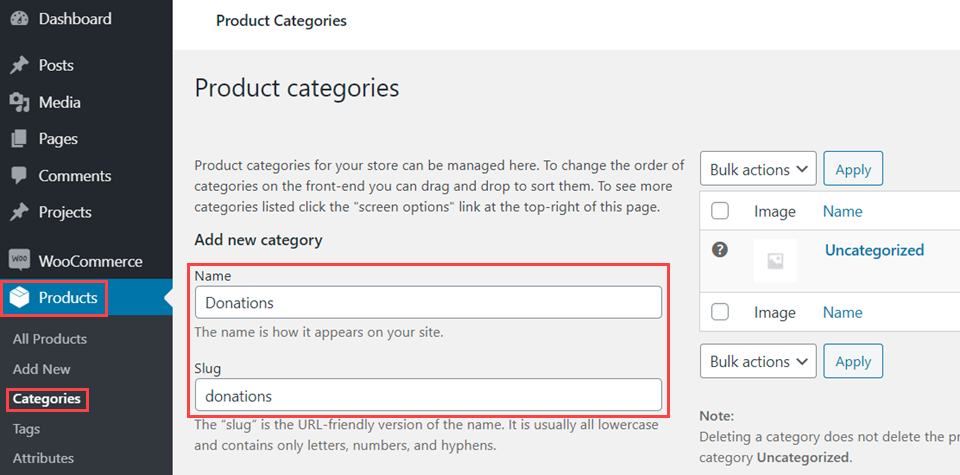
Task: Click the Products box icon
Action: (19, 297)
